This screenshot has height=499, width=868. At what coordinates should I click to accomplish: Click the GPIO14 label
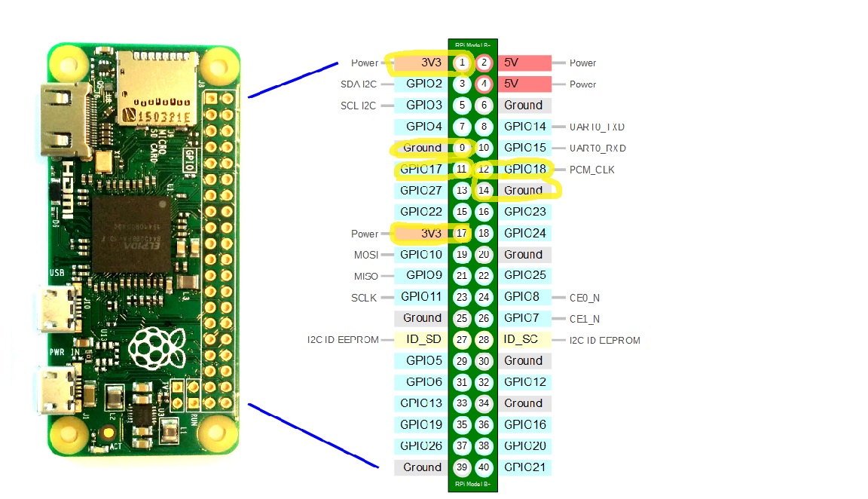524,127
